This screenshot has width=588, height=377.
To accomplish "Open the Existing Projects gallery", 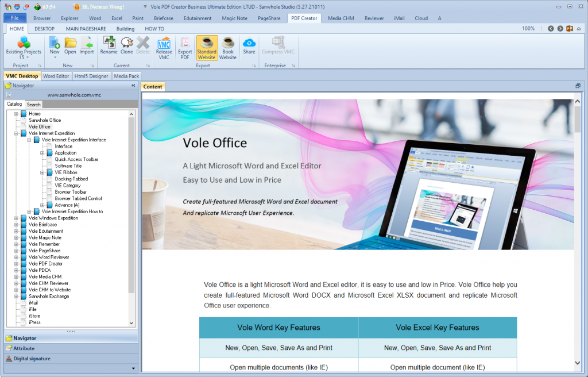I will click(x=23, y=48).
